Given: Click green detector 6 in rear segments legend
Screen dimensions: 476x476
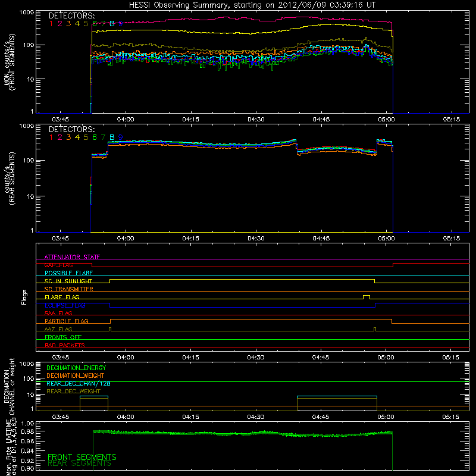Looking at the screenshot, I should tap(95, 137).
